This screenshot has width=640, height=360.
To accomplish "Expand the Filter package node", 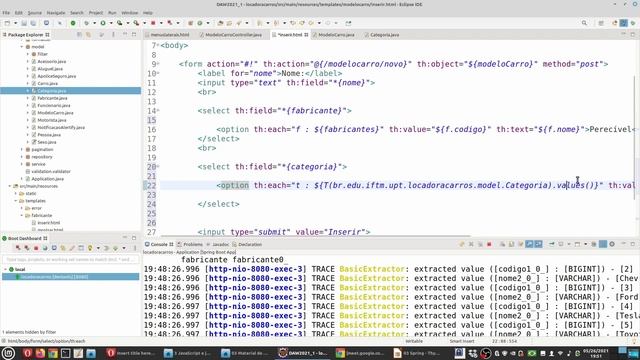I will 28,54.
